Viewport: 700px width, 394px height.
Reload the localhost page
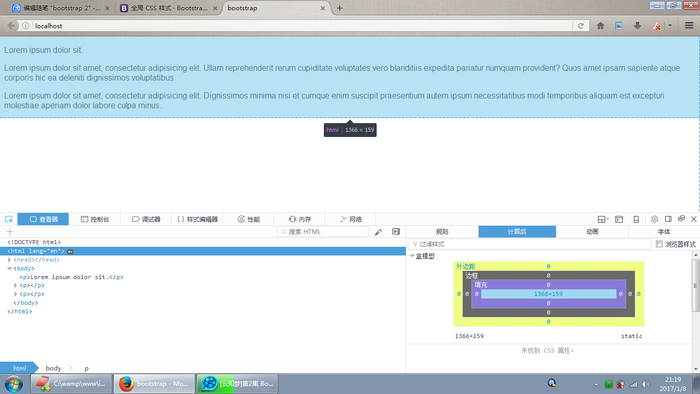tap(580, 26)
